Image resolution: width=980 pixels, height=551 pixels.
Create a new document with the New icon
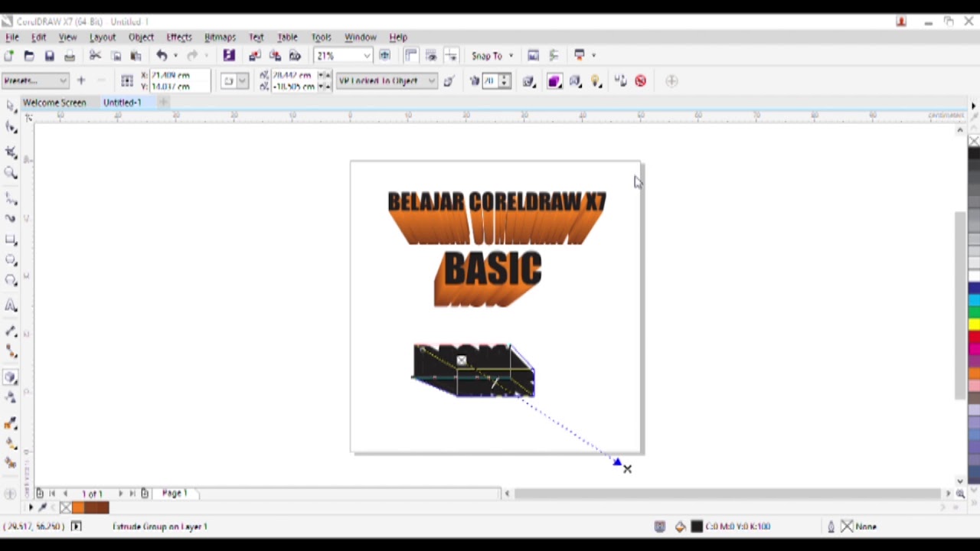click(9, 56)
